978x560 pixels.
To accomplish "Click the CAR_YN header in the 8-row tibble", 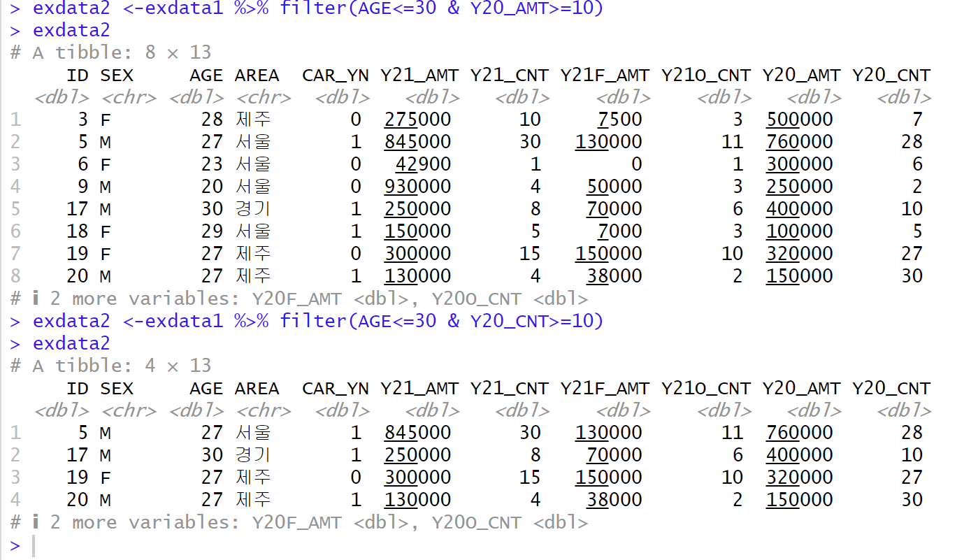I will pyautogui.click(x=335, y=76).
